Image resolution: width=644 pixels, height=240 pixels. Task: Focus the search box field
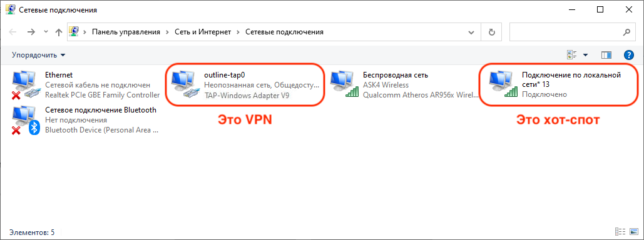[x=572, y=32]
